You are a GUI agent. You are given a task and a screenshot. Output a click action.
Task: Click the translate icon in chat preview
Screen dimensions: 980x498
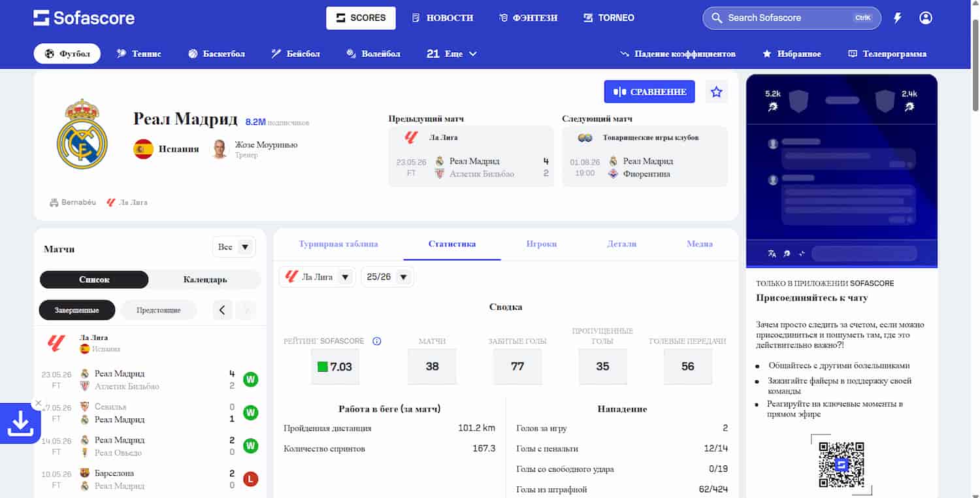click(x=772, y=254)
